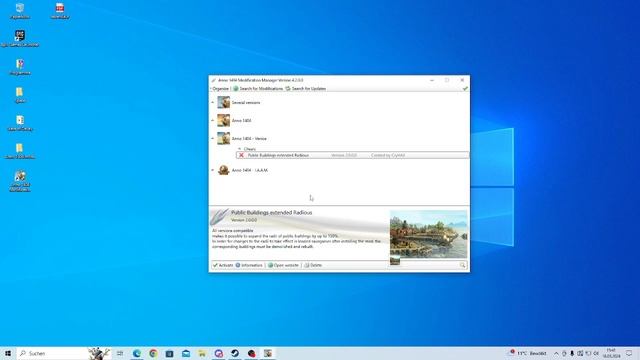This screenshot has height=360, width=640.
Task: Minimize the Modification Manager window
Action: pos(432,80)
